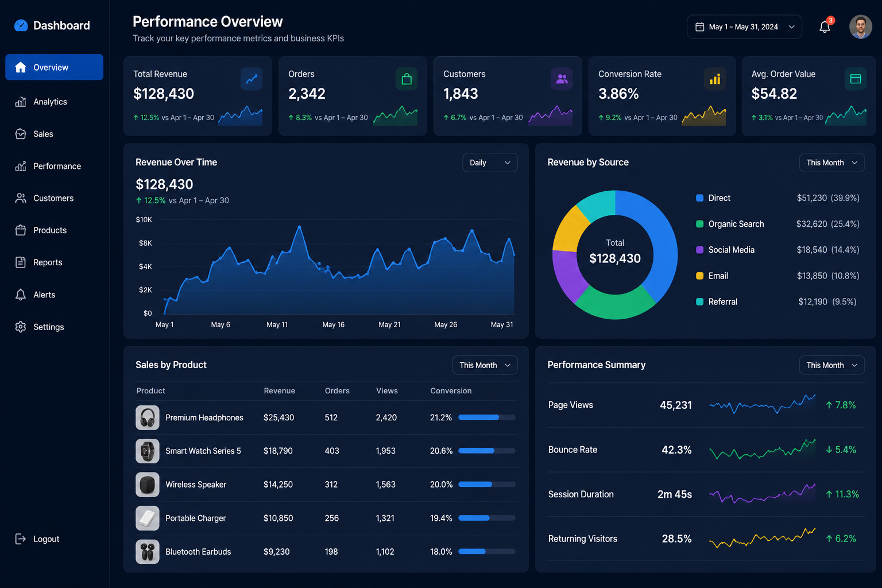Click the Alerts bell icon in sidebar
Viewport: 882px width, 588px height.
[x=21, y=295]
